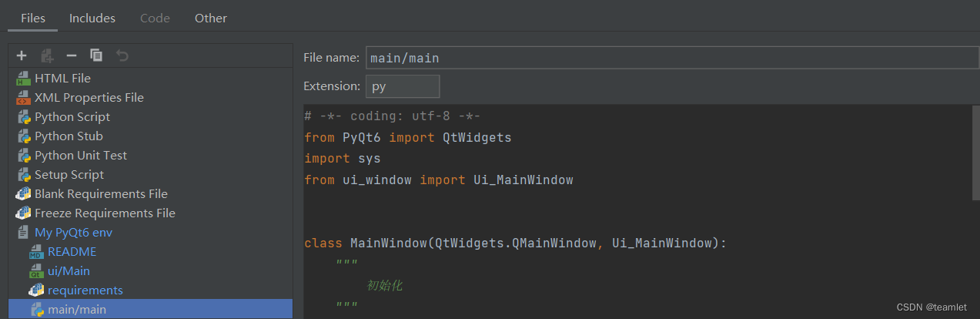Click the Python Stub file icon

click(23, 136)
